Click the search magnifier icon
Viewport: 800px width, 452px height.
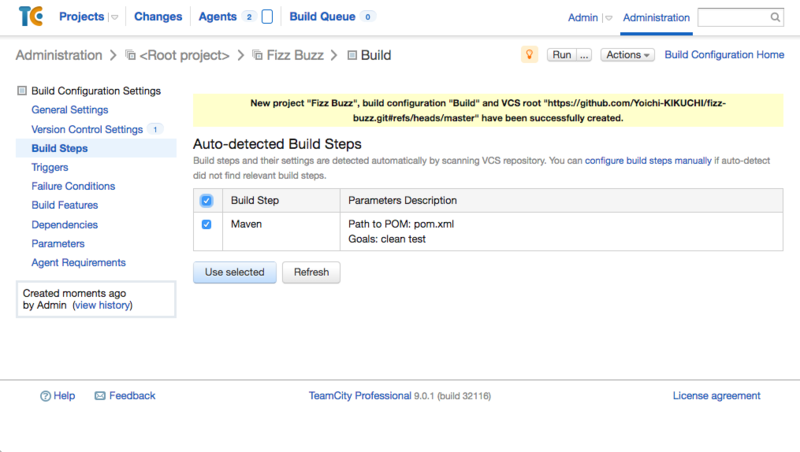pyautogui.click(x=776, y=17)
